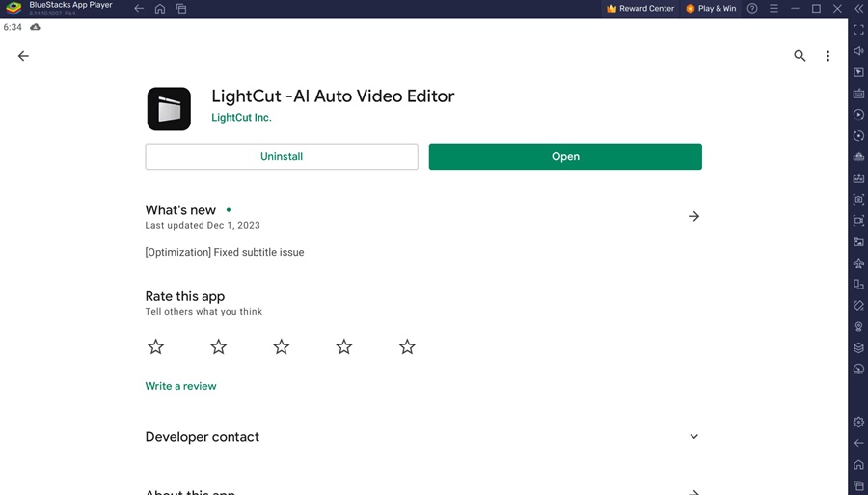Expand Developer contact section
Screen dimensions: 868x495
[693, 437]
